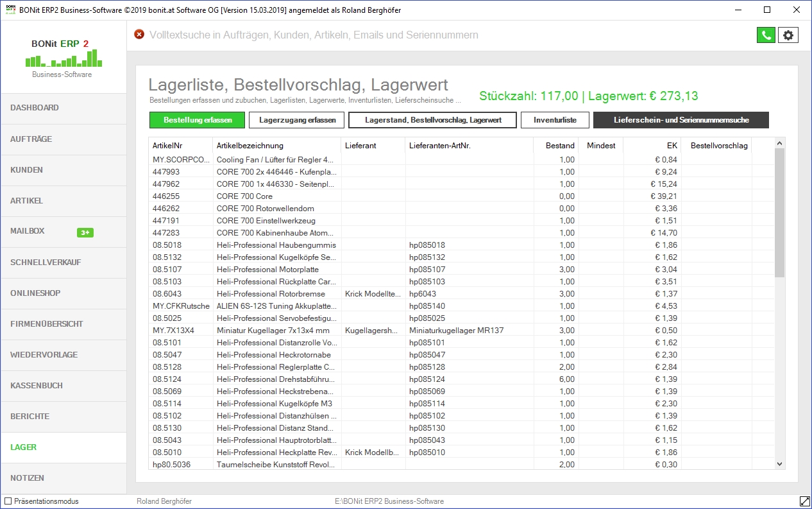This screenshot has height=509, width=812.
Task: Sort by Bestand column header
Action: click(x=556, y=146)
